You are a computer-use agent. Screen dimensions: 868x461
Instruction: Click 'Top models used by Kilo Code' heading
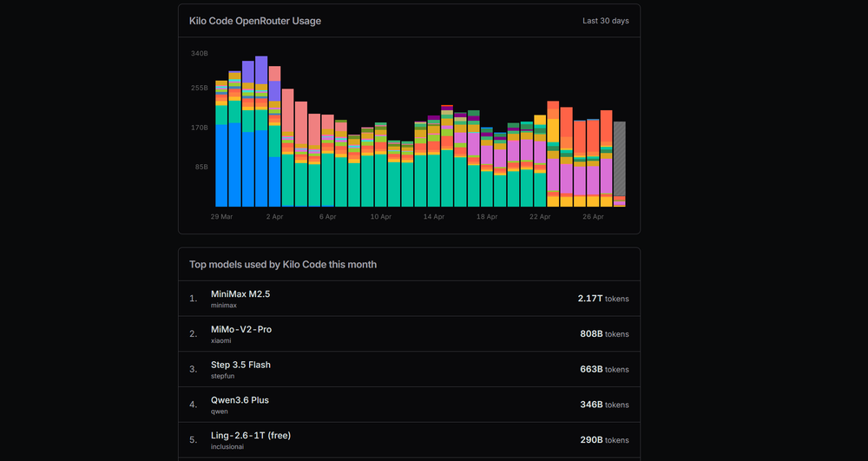(x=283, y=265)
